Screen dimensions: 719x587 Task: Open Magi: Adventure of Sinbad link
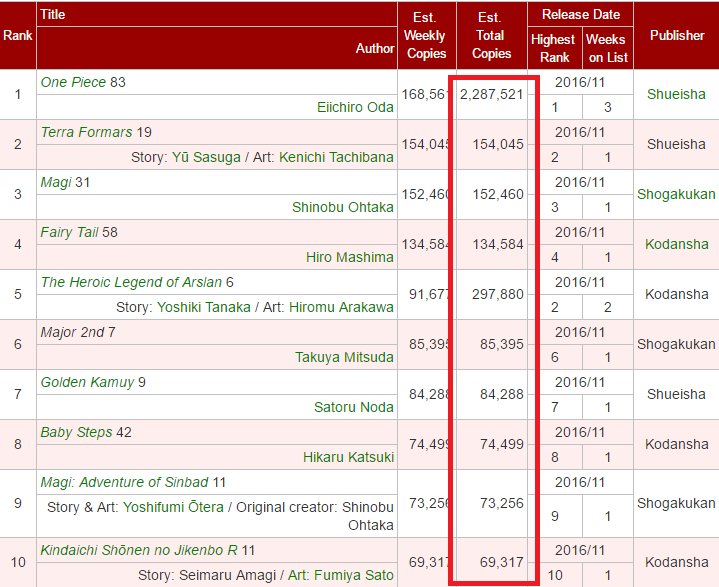coord(124,482)
